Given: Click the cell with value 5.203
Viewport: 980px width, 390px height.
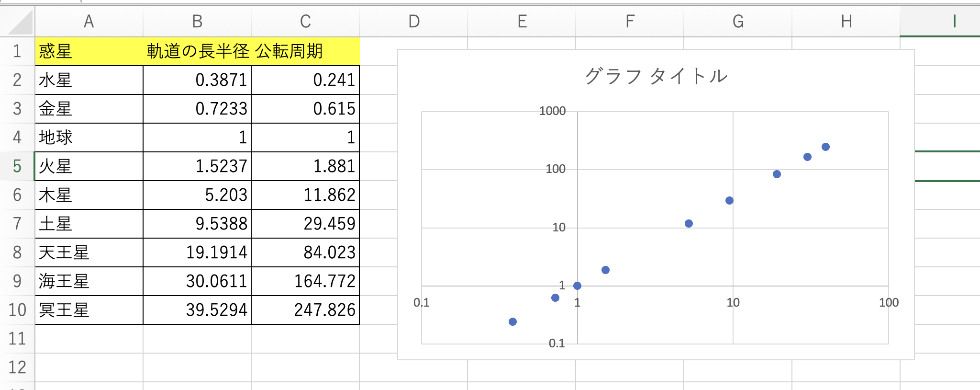Looking at the screenshot, I should point(197,195).
